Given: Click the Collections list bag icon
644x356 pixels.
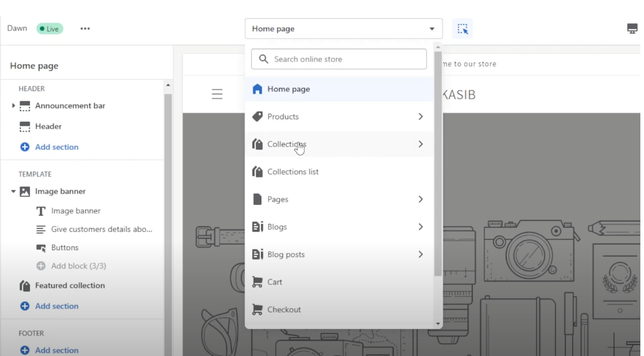Looking at the screenshot, I should pyautogui.click(x=257, y=172).
